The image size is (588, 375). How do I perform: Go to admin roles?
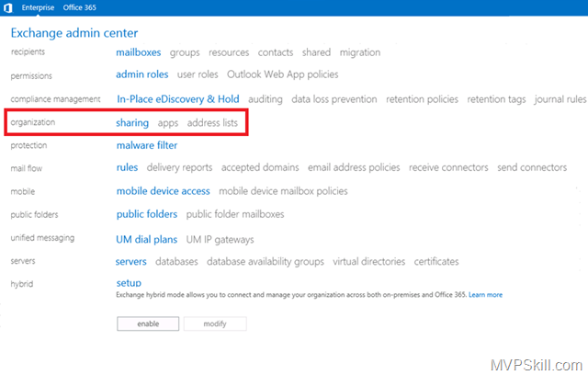click(142, 74)
